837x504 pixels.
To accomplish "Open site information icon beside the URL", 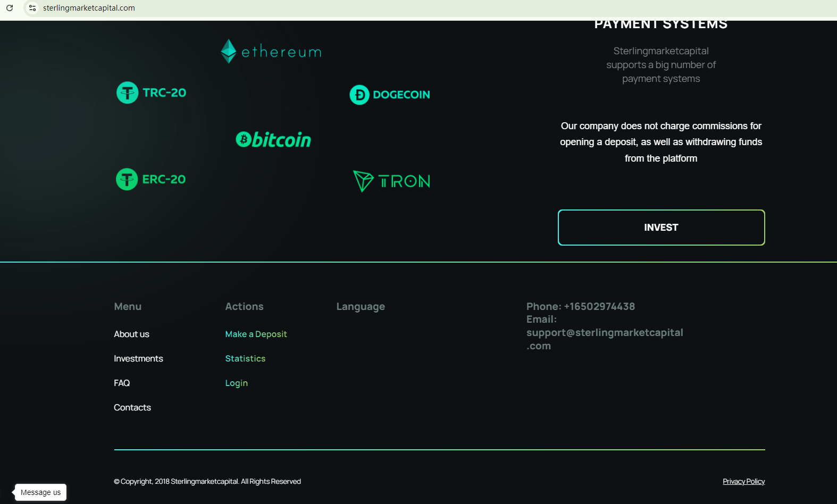I will [x=32, y=8].
